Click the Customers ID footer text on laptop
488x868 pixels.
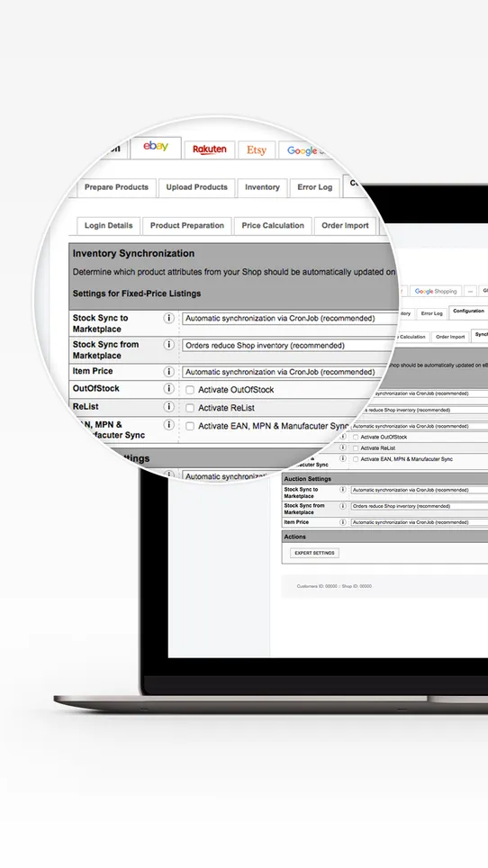[x=334, y=586]
